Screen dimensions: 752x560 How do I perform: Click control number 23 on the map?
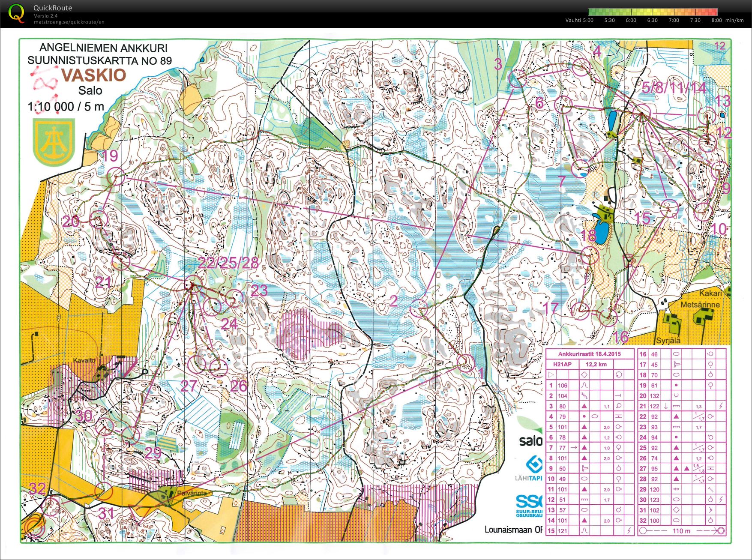pos(259,291)
